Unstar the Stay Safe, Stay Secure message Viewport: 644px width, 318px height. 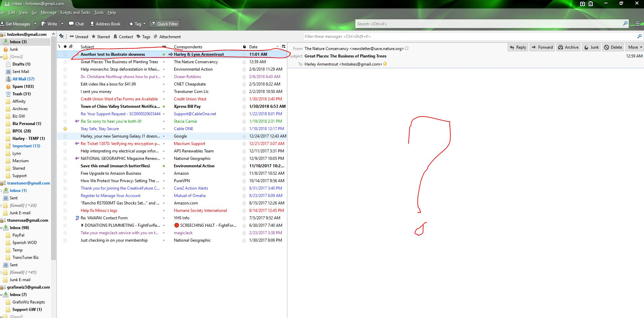[x=65, y=129]
